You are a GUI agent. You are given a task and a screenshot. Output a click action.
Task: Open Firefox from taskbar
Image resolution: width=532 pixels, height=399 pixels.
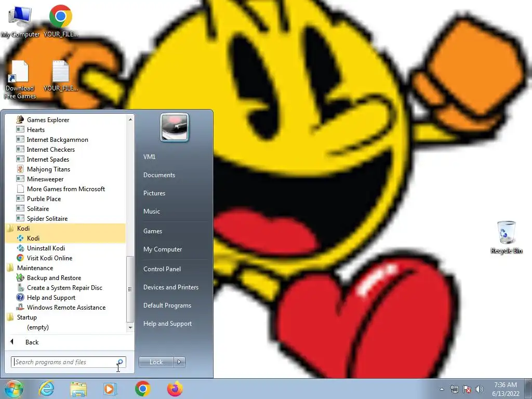[x=175, y=389]
